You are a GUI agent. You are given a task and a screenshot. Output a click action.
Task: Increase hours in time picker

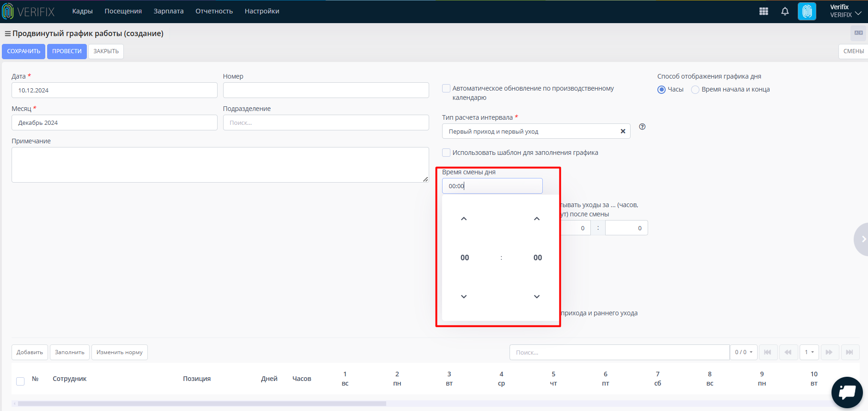[x=464, y=219]
